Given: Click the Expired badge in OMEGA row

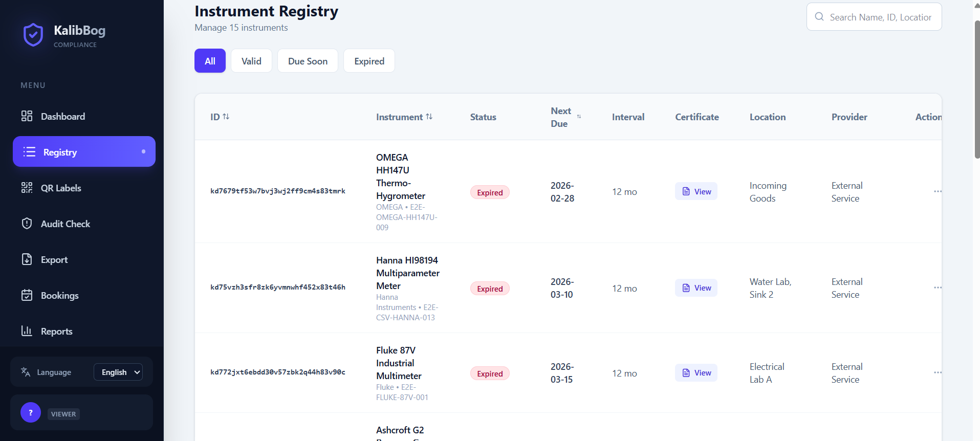Looking at the screenshot, I should [x=490, y=192].
